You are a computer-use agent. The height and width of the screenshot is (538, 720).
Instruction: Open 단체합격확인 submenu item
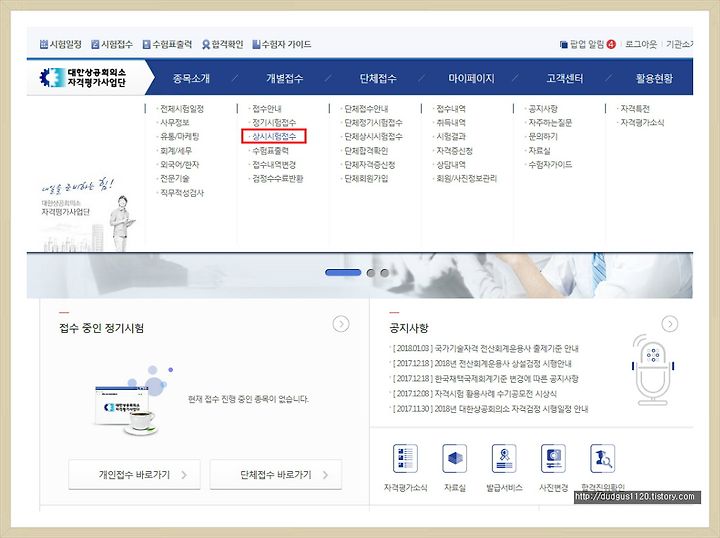(x=366, y=151)
